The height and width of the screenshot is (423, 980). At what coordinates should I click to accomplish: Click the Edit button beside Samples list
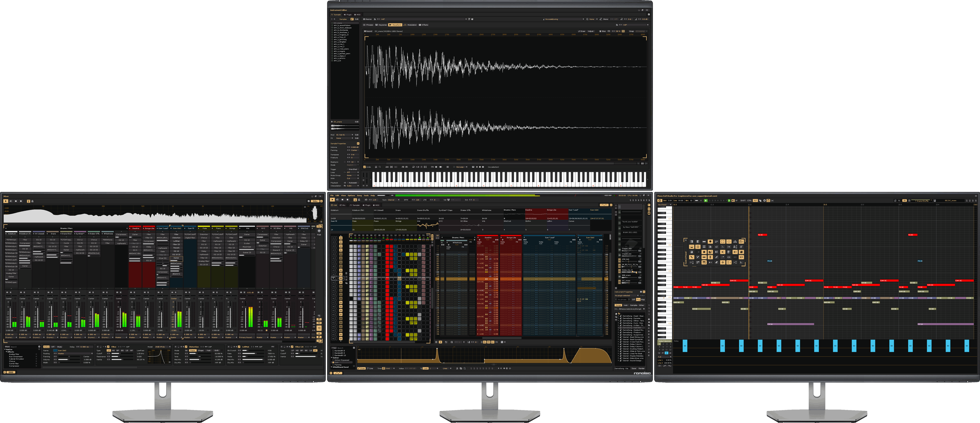coord(357,19)
